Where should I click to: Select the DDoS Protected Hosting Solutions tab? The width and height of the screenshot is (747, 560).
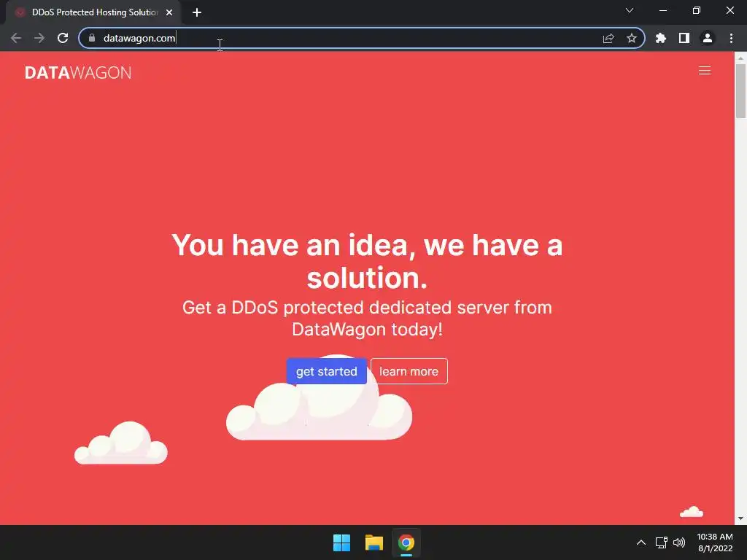(93, 12)
